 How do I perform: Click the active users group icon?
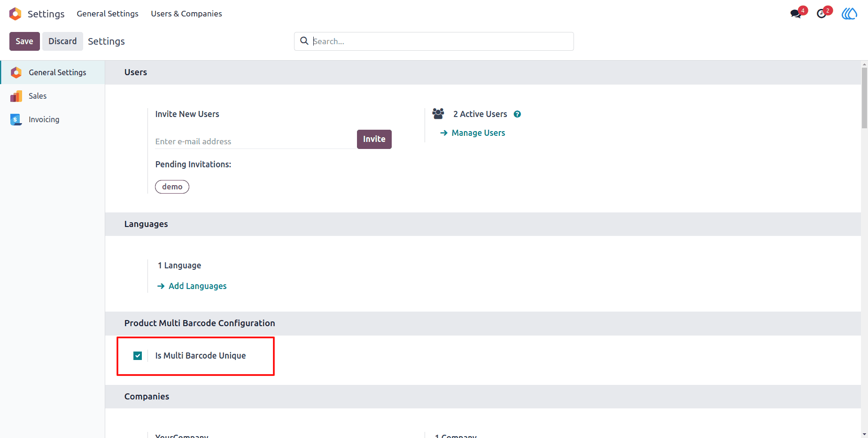pyautogui.click(x=438, y=114)
